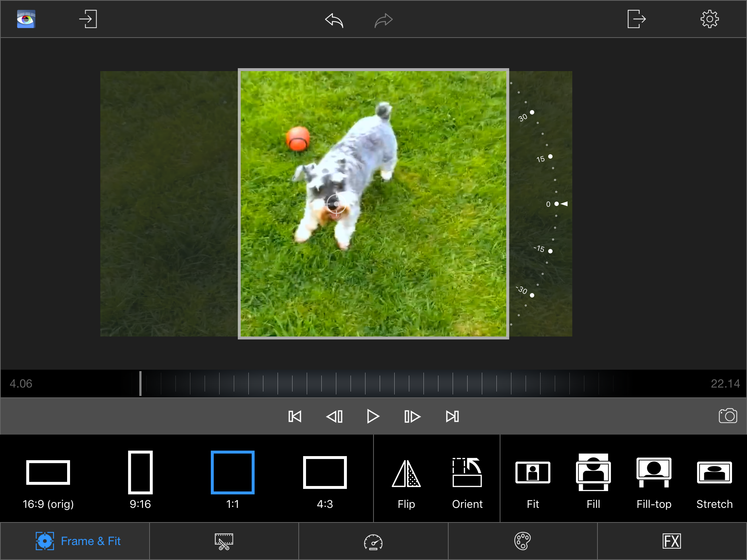Redo the last undone edit
Image resolution: width=747 pixels, height=560 pixels.
click(x=383, y=20)
